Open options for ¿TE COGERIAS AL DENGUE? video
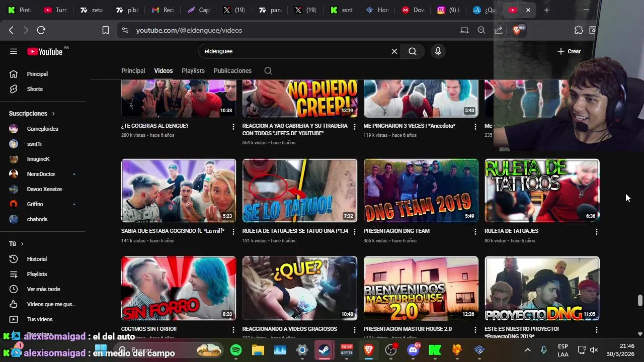 233,127
